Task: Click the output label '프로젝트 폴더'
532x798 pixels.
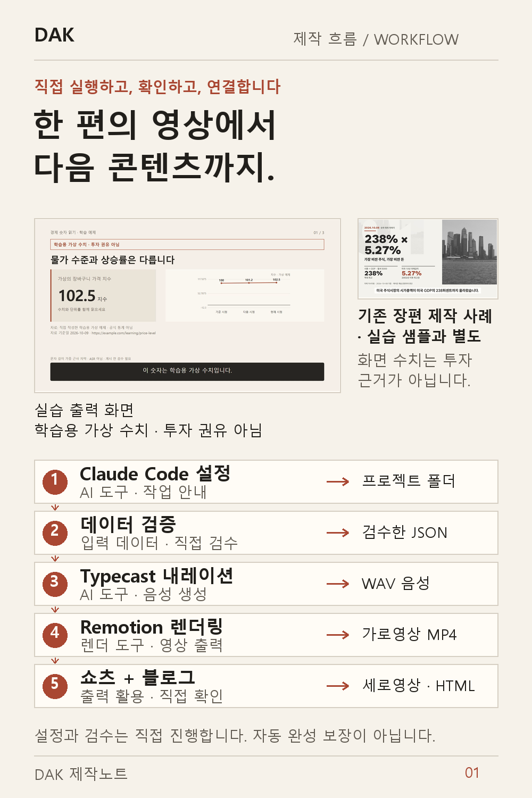Action: coord(409,481)
